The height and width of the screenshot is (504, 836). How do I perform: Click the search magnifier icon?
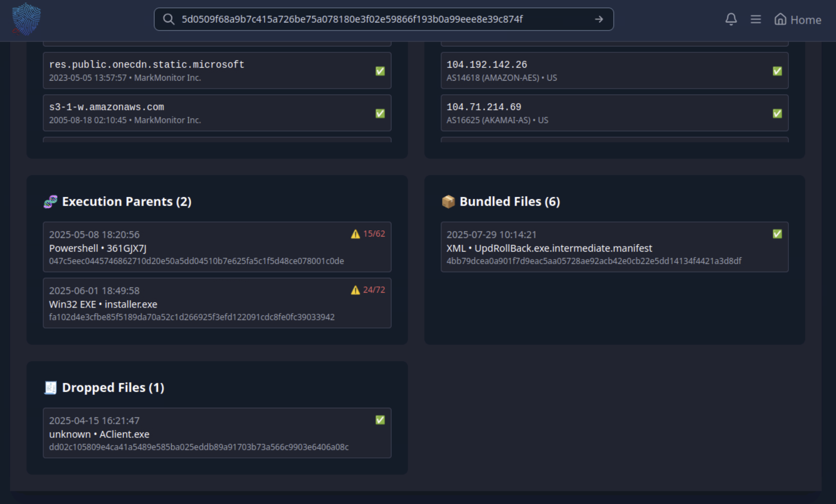(x=168, y=19)
